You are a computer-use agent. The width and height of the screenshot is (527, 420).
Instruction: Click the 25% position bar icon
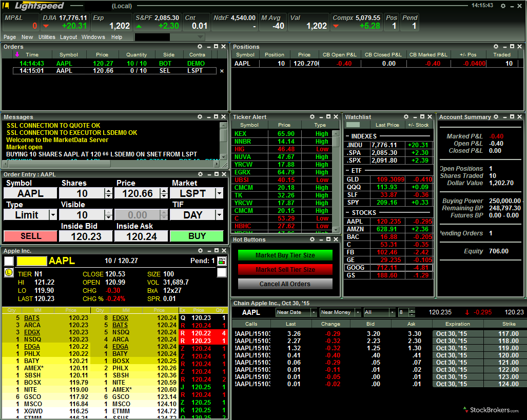pyautogui.click(x=222, y=261)
